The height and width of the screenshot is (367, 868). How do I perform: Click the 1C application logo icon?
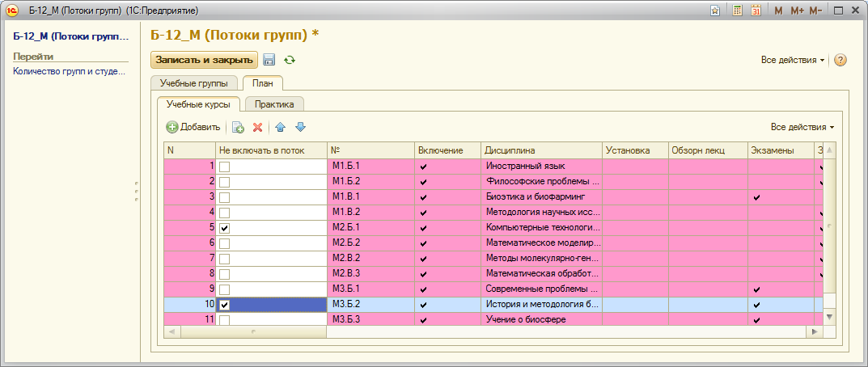pos(11,11)
